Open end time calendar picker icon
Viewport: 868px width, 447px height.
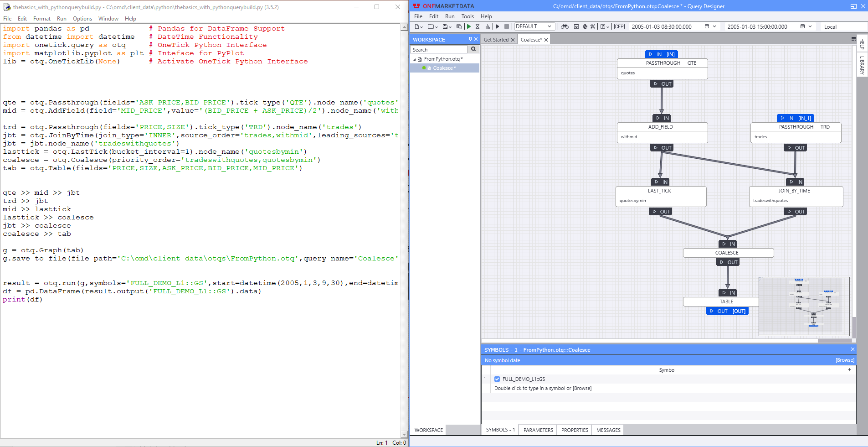click(803, 26)
